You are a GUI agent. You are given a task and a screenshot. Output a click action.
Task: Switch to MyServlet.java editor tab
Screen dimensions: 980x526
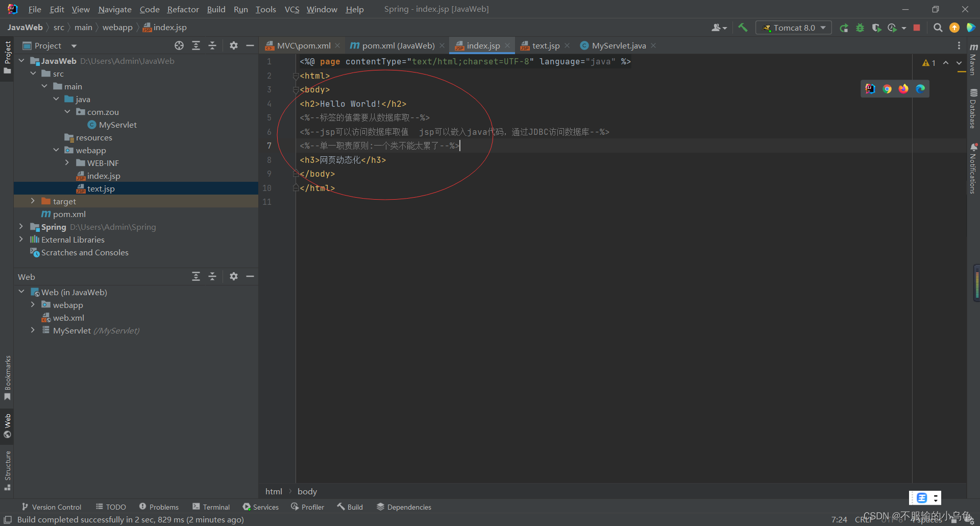[618, 45]
